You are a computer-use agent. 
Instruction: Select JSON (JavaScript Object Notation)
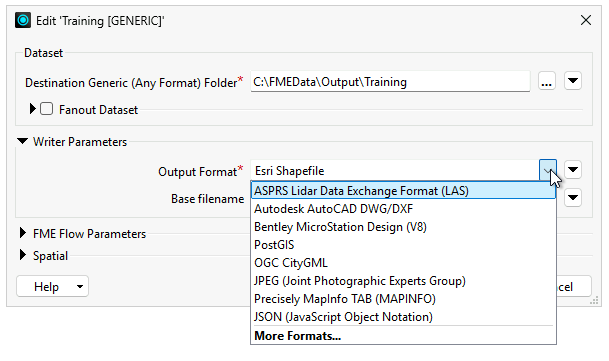click(x=403, y=317)
